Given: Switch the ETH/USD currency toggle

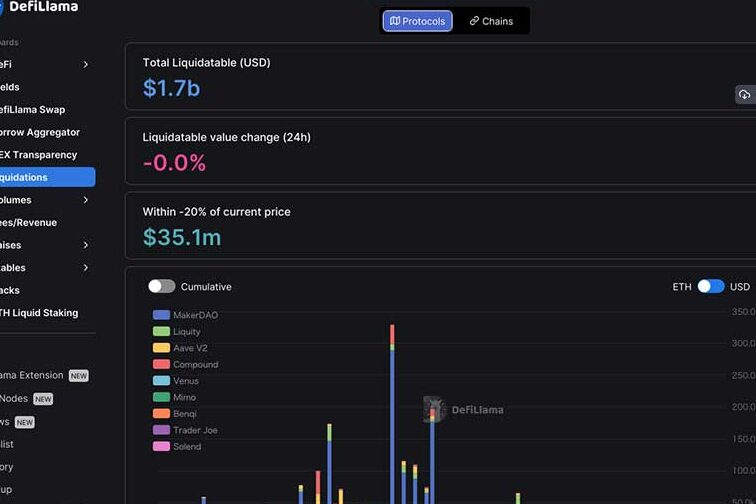Looking at the screenshot, I should pyautogui.click(x=710, y=287).
